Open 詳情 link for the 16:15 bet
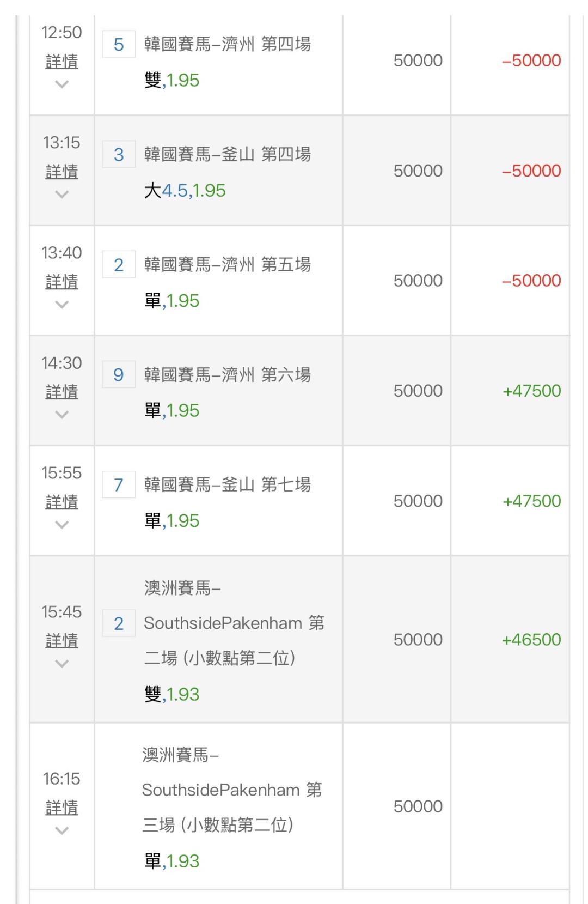The height and width of the screenshot is (904, 588). click(x=62, y=807)
